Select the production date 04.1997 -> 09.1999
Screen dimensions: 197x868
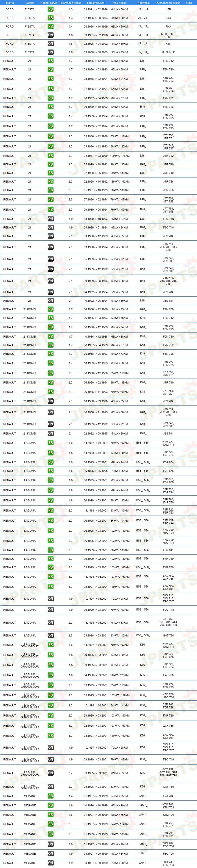tap(96, 863)
